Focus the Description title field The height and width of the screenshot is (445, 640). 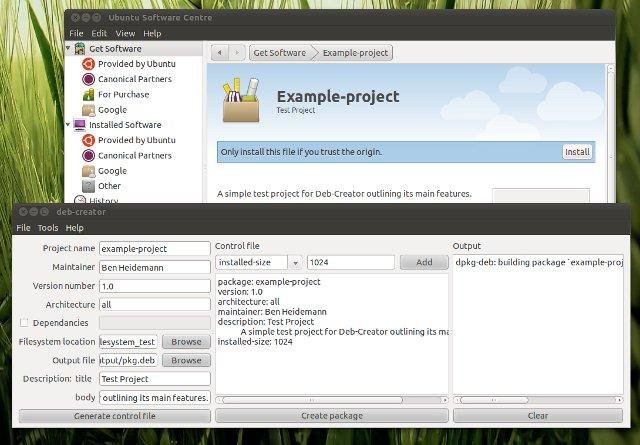click(155, 379)
